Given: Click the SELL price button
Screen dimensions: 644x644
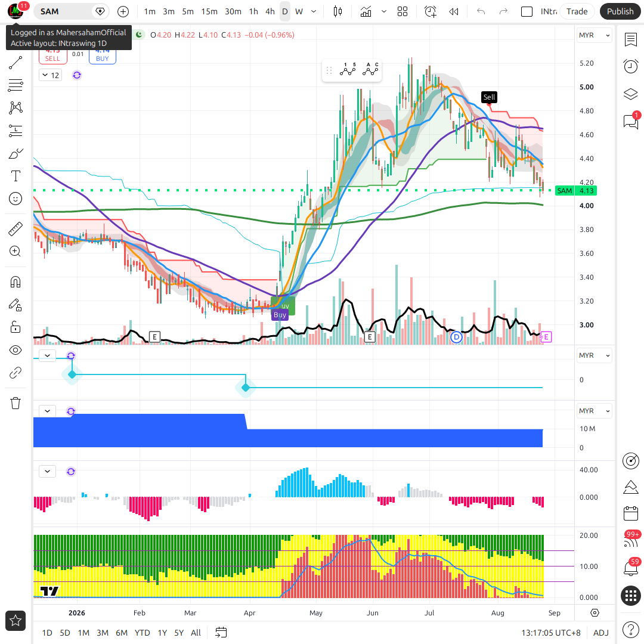Looking at the screenshot, I should coord(52,57).
